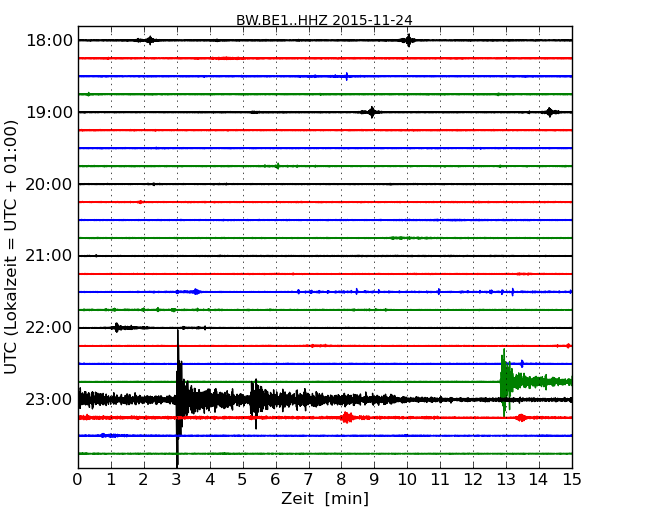
Task: Click the 18:00 time label
Action: pyautogui.click(x=49, y=41)
